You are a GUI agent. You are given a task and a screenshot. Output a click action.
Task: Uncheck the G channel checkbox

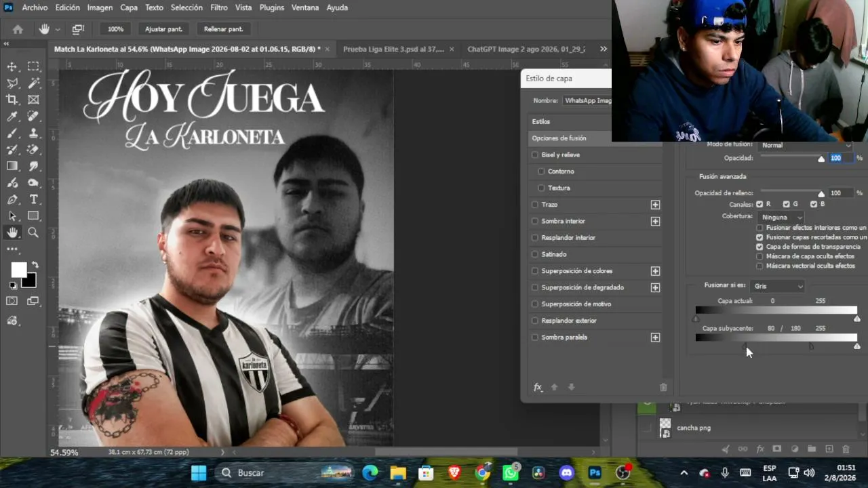click(786, 204)
